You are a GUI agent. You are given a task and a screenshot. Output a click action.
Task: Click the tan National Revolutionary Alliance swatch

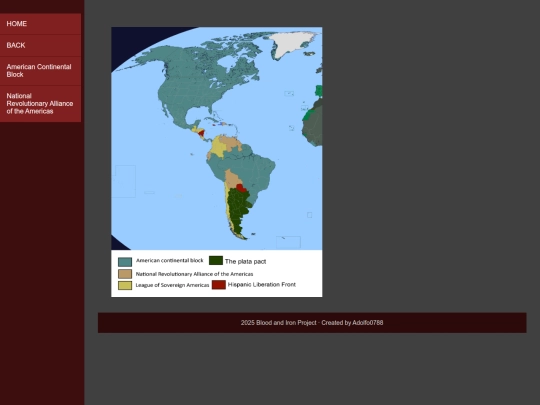click(x=125, y=274)
